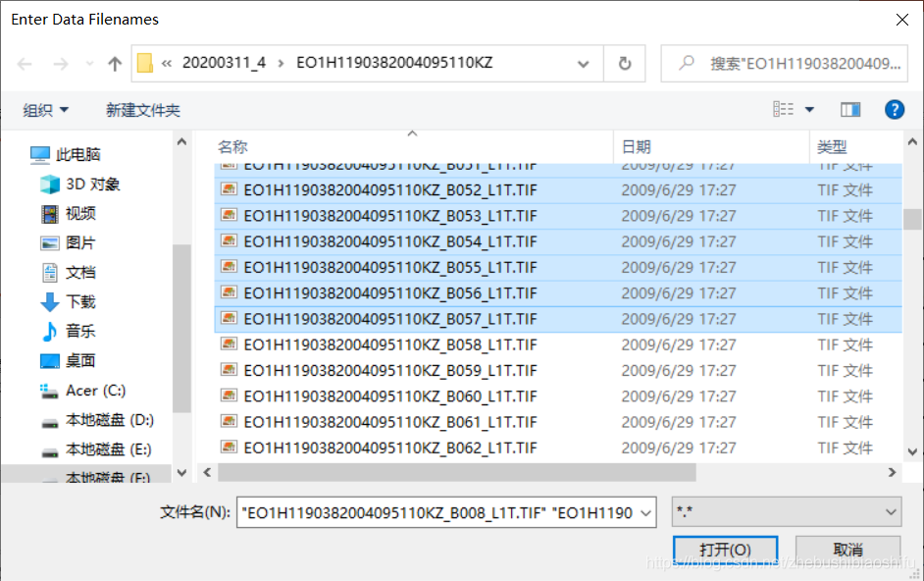Select file B060_L1T.TIF
The width and height of the screenshot is (924, 581).
point(558,396)
